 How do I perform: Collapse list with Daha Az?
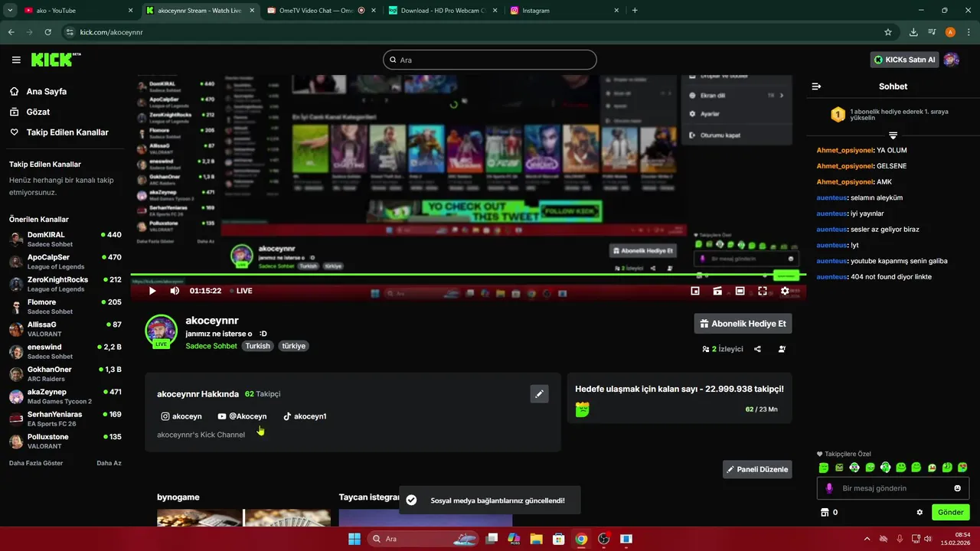click(x=109, y=463)
